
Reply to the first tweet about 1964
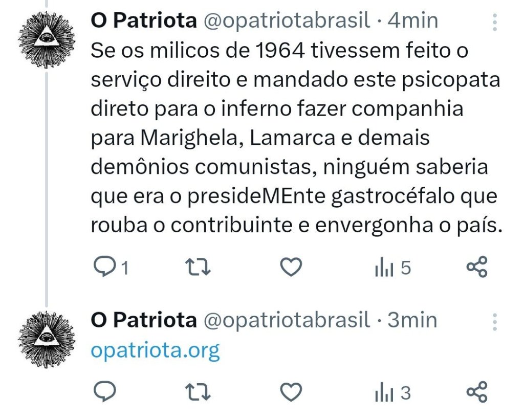tap(106, 267)
